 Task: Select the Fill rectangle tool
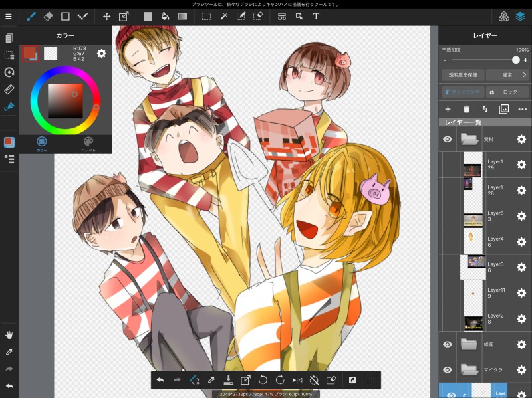coord(148,16)
